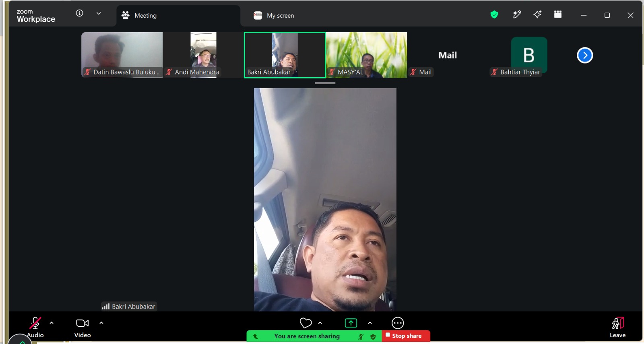Expand the Zoom Workplace dropdown chevron
This screenshot has height=344, width=644.
coord(99,13)
